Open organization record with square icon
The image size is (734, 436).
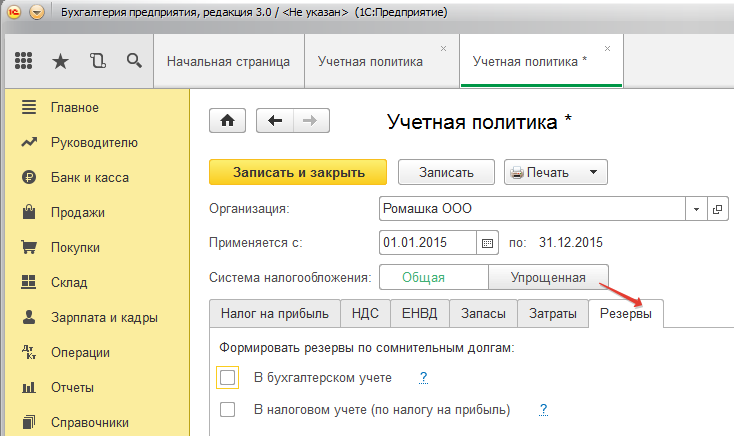(x=716, y=210)
